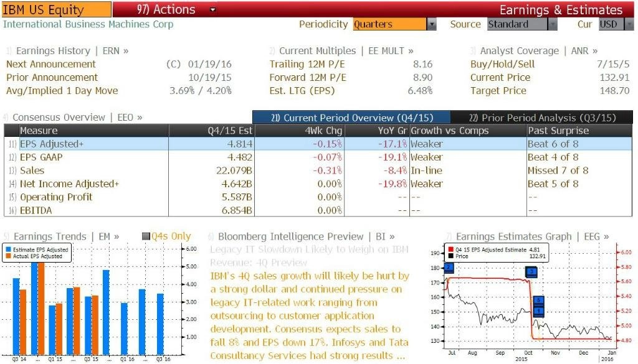Click the Forward 12M P/E value 8.90

423,78
